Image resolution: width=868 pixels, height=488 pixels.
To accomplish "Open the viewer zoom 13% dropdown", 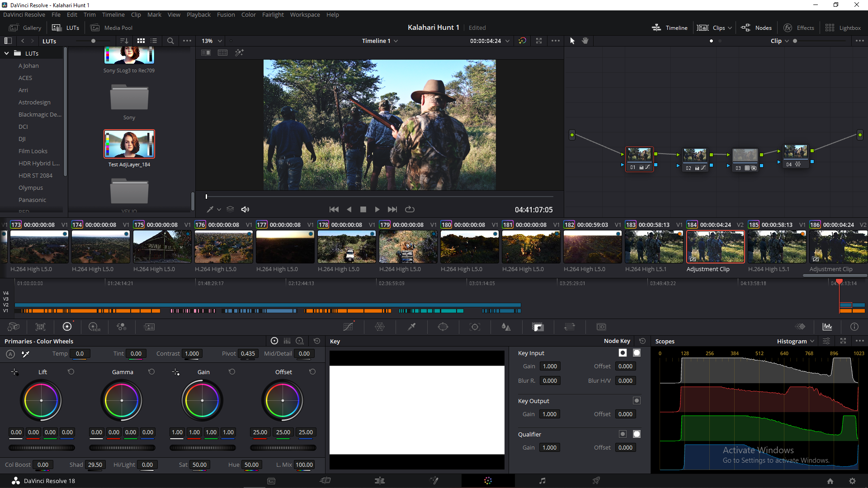I will click(x=212, y=41).
